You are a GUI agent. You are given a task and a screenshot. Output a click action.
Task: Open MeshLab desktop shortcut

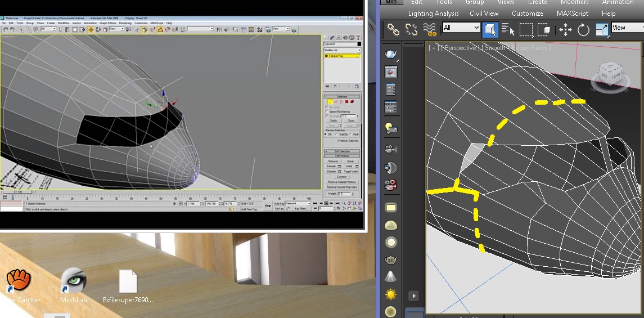coord(74,285)
